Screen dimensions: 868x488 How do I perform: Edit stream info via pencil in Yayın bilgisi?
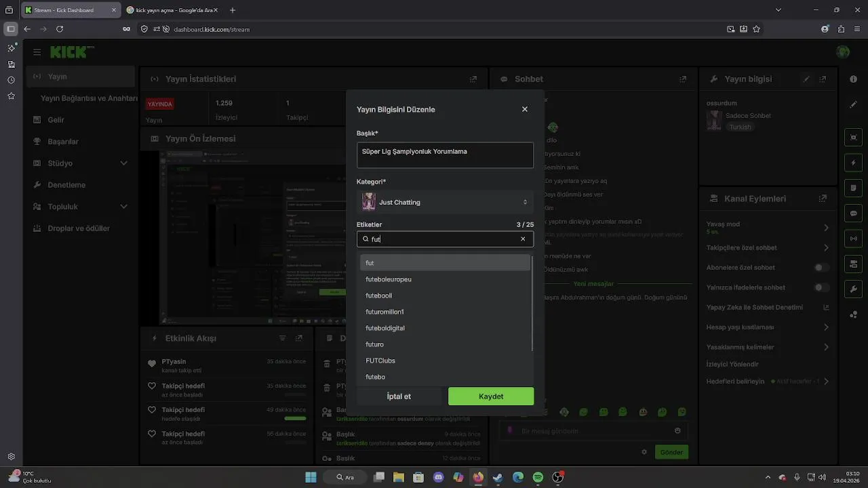click(806, 79)
